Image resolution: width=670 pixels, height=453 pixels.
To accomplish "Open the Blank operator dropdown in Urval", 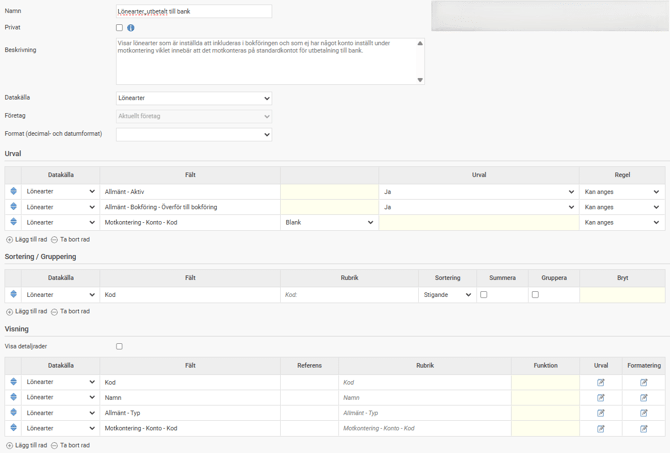I will [329, 222].
